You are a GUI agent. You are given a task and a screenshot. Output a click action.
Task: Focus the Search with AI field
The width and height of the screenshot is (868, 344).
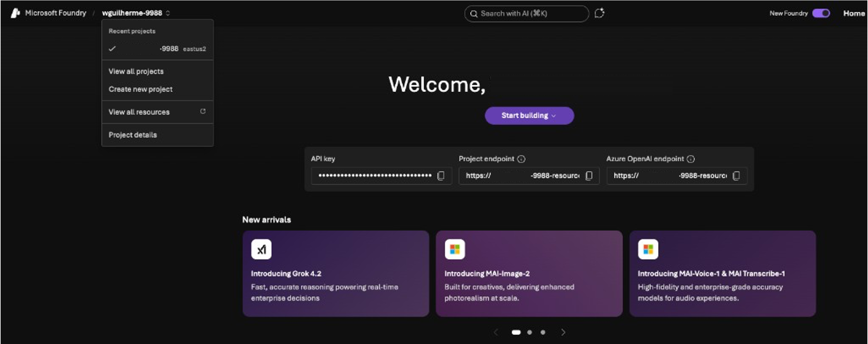point(526,14)
